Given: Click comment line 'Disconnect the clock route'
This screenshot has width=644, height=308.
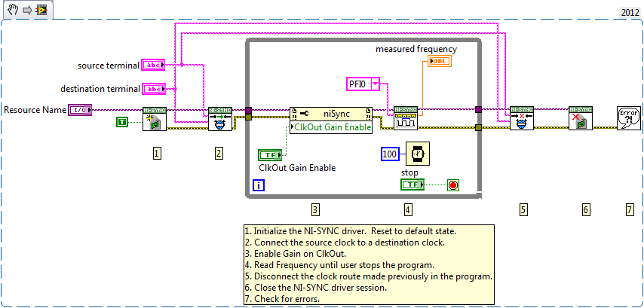Looking at the screenshot, I should click(x=368, y=276).
